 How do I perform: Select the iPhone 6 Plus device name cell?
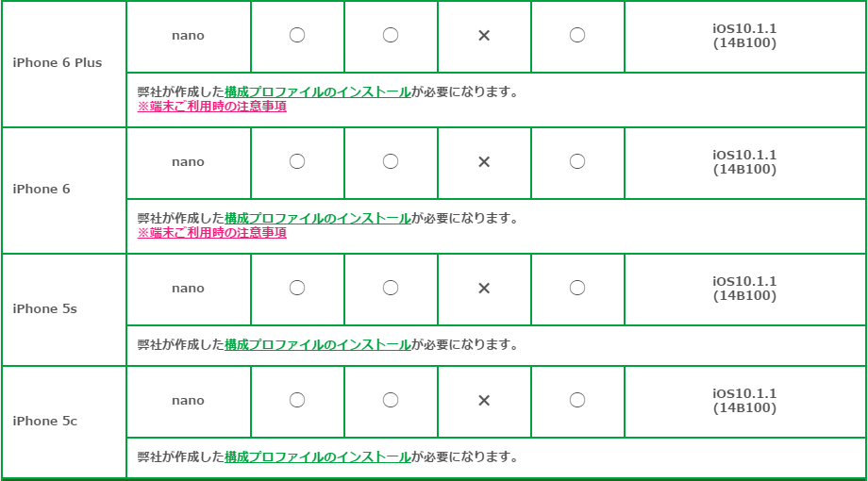[x=64, y=63]
